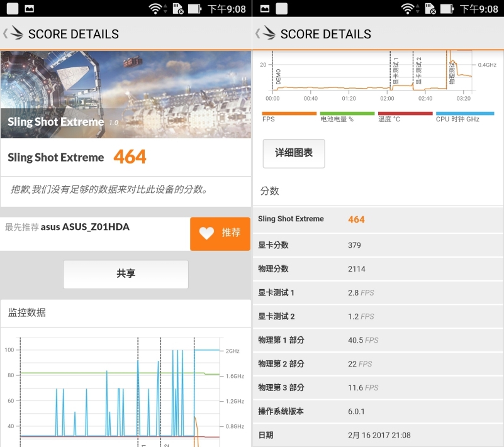This screenshot has height=447, width=504.
Task: Tap the heart icon on the 推荐 button
Action: click(x=206, y=233)
